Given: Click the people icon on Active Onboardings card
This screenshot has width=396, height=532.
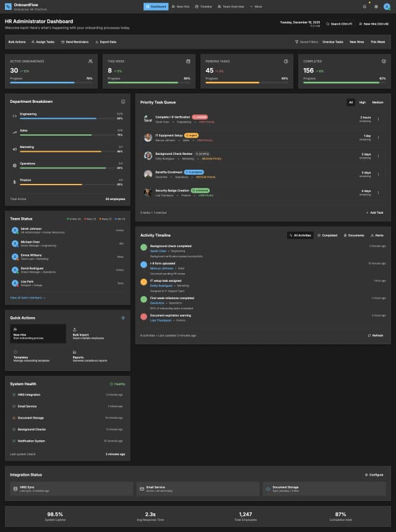Looking at the screenshot, I should point(90,61).
